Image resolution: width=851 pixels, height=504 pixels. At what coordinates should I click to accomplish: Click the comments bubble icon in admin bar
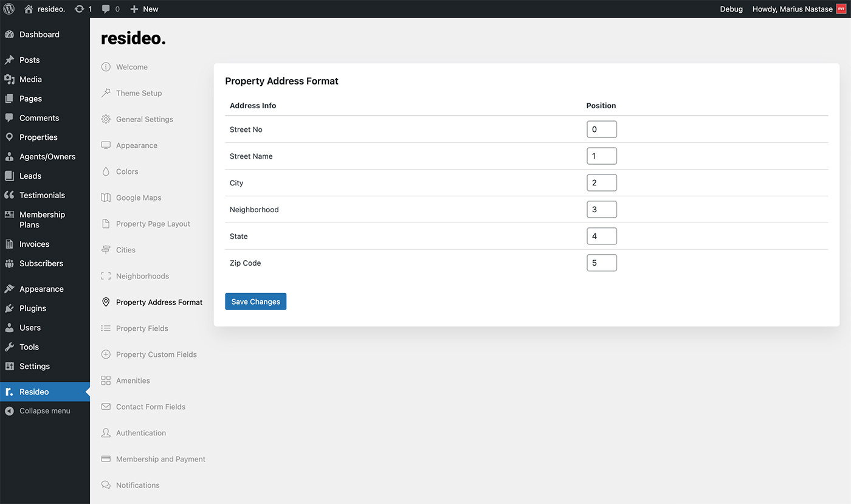click(x=106, y=9)
